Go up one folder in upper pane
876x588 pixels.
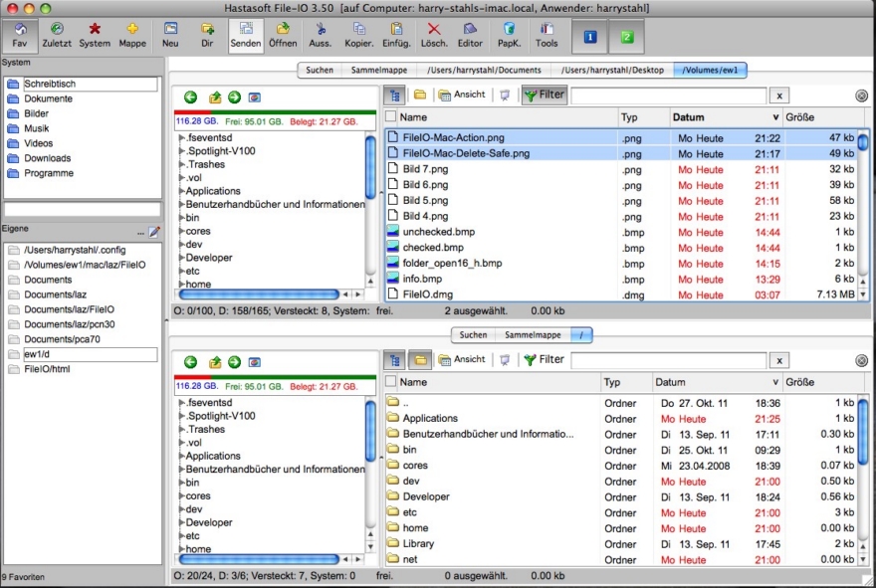pos(215,98)
